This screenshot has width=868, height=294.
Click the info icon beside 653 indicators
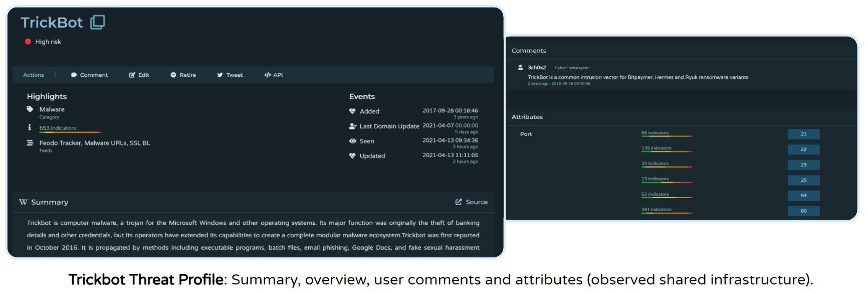tap(30, 127)
